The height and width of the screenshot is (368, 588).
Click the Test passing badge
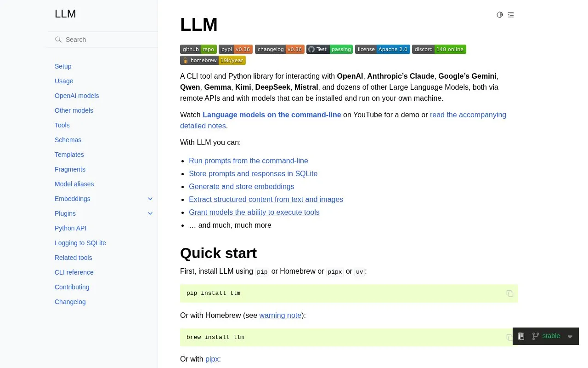(330, 49)
